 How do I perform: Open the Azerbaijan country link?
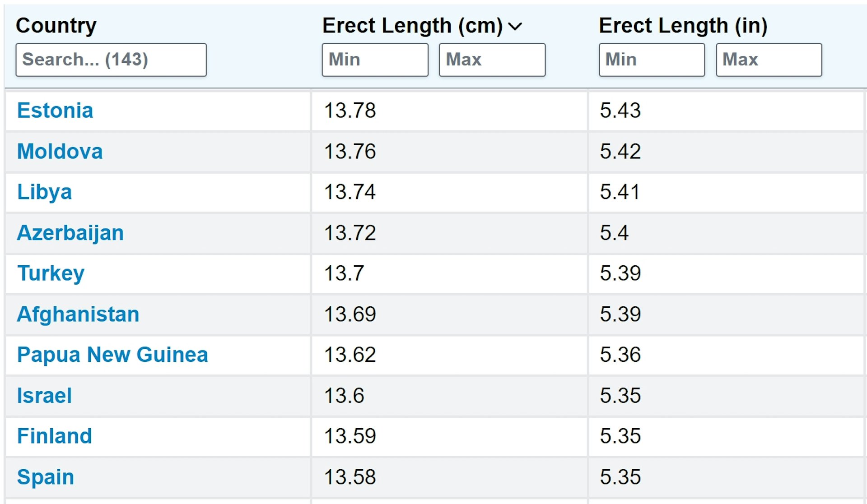70,233
